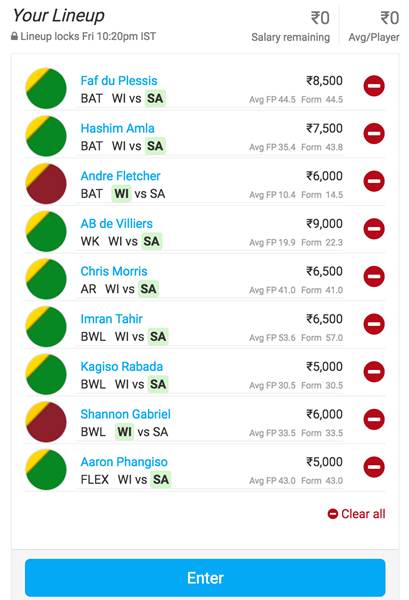Remove Hashim Amla using red minus icon
The width and height of the screenshot is (409, 600).
pos(374,134)
